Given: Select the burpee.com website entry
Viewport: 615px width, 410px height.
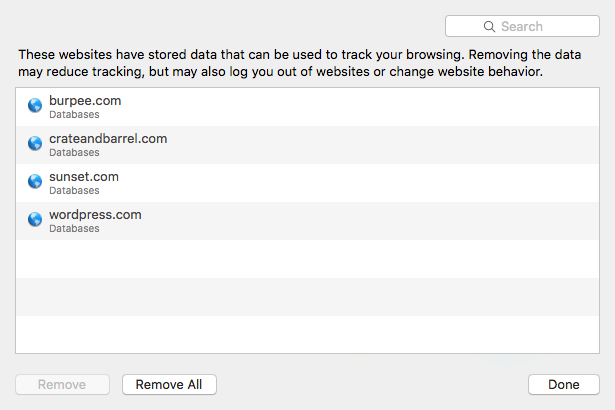Looking at the screenshot, I should tap(300, 106).
